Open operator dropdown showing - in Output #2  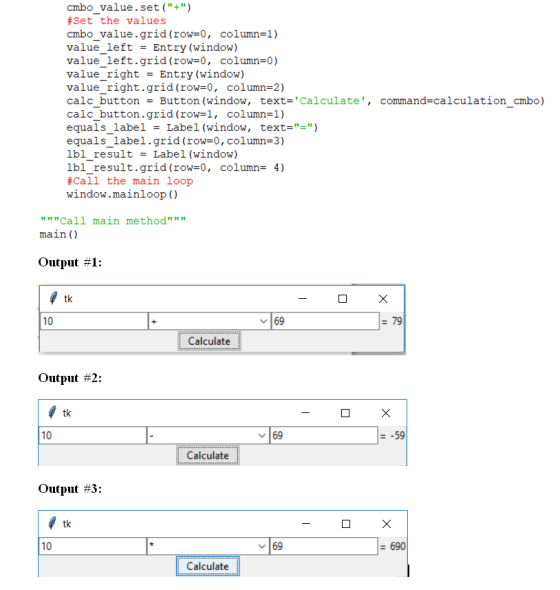coord(208,436)
